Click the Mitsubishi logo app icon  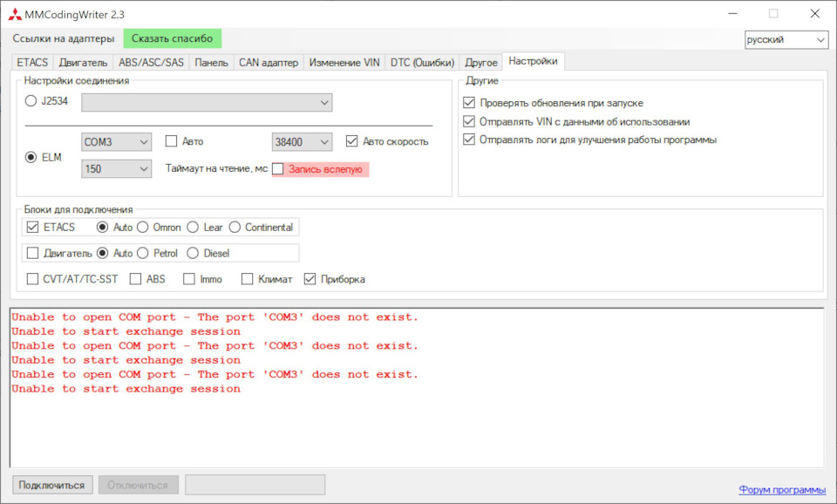point(15,15)
